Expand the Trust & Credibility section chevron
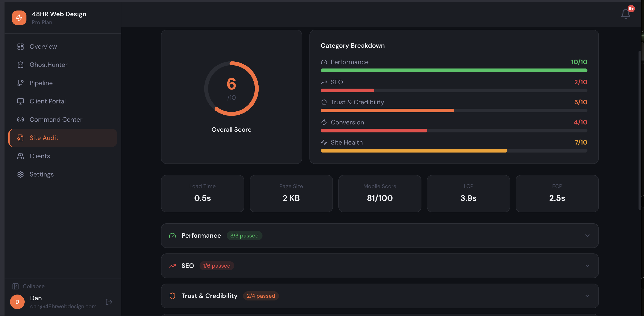Image resolution: width=644 pixels, height=316 pixels. pos(587,296)
